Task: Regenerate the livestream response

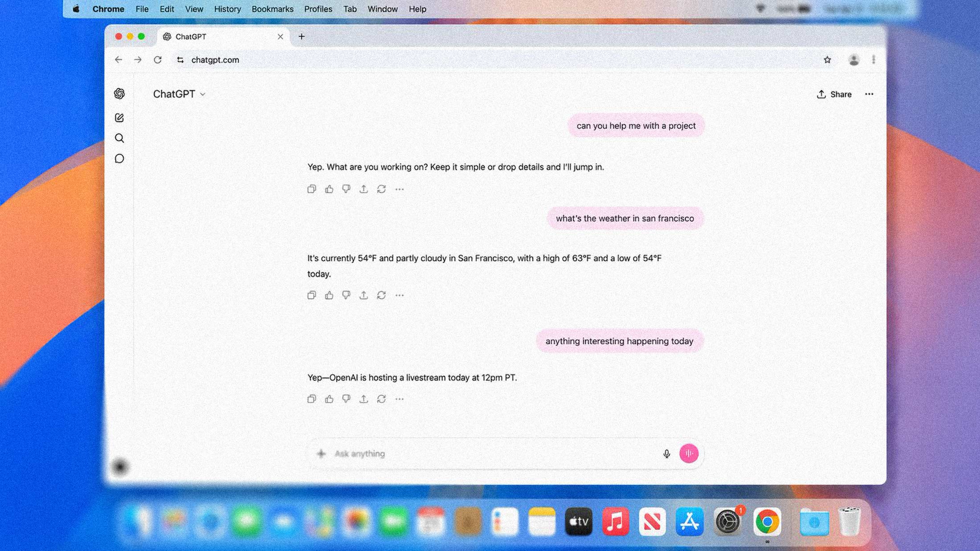Action: [381, 399]
